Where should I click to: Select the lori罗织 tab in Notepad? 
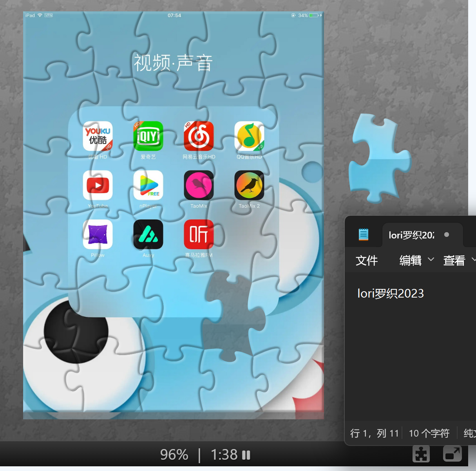[422, 235]
